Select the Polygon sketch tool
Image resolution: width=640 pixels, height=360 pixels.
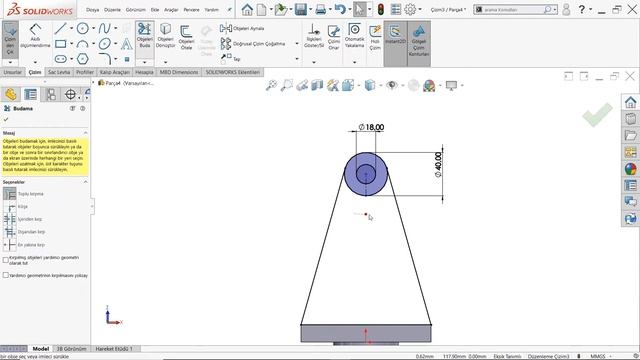[83, 59]
